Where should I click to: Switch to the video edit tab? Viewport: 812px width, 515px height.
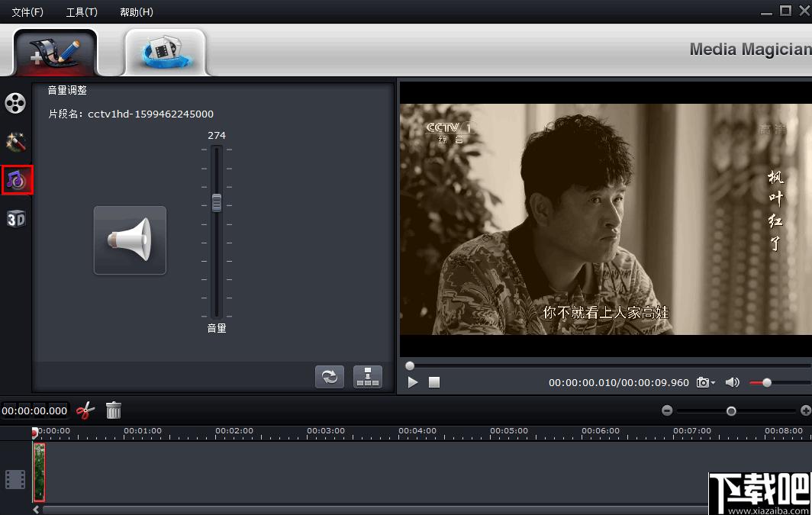(x=56, y=53)
